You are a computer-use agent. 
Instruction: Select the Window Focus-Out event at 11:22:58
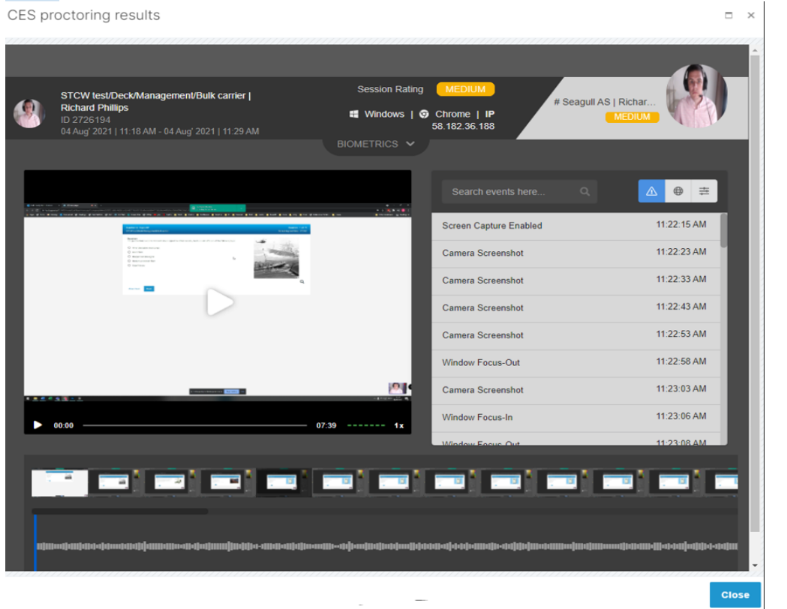[576, 362]
